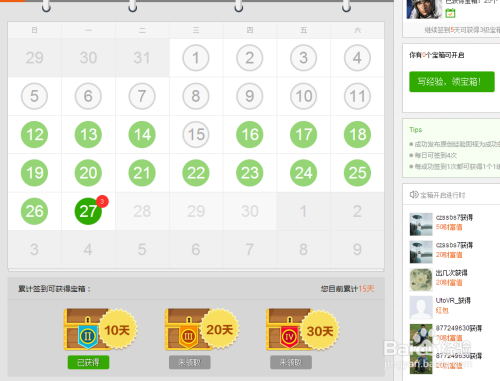
Task: Click the green 写经验,领宝箱 button
Action: [x=452, y=81]
